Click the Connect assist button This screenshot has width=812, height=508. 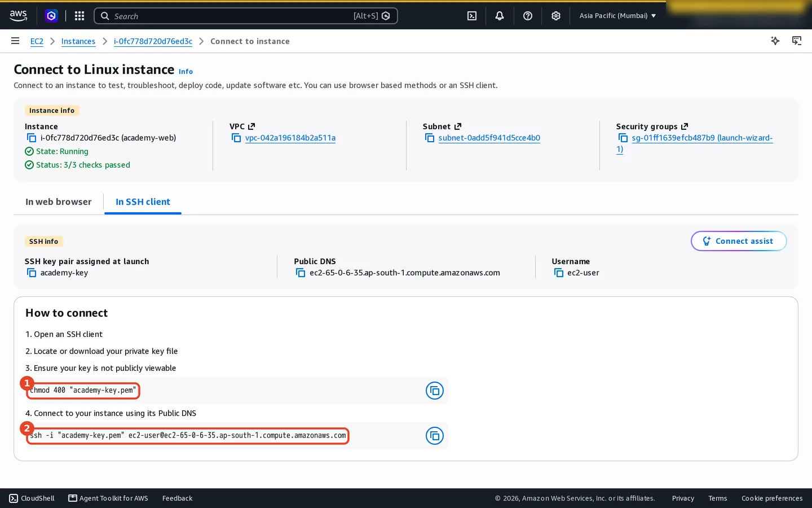(739, 241)
